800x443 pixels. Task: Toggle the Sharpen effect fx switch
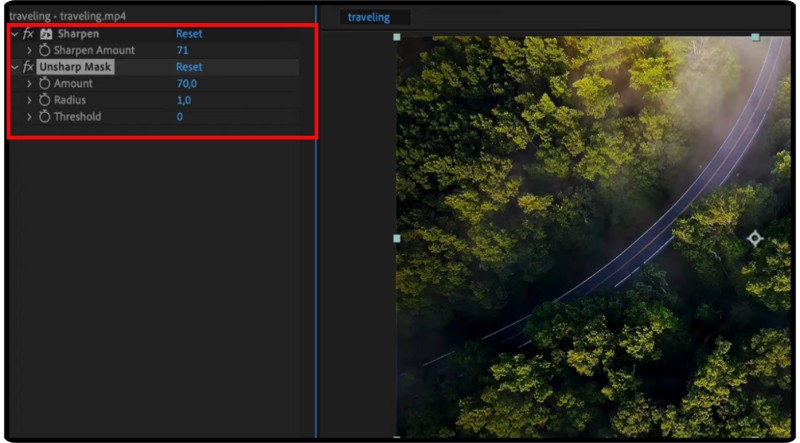[28, 34]
